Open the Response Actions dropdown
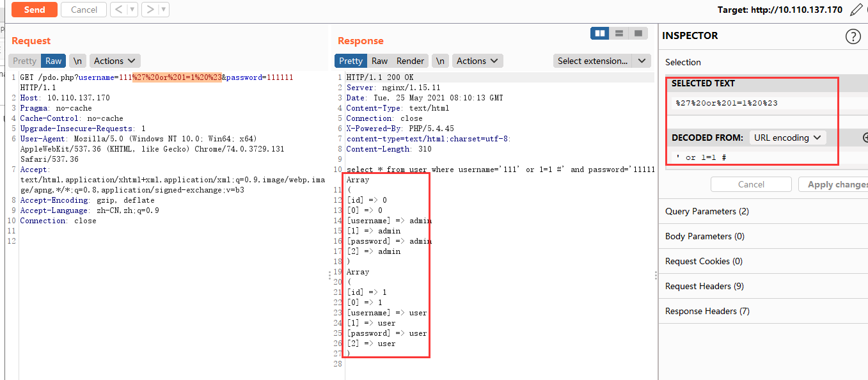 477,61
